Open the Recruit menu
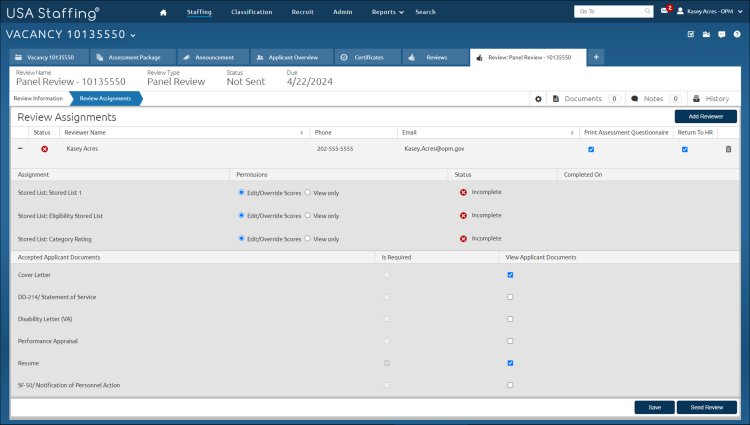This screenshot has width=750, height=425. [302, 12]
